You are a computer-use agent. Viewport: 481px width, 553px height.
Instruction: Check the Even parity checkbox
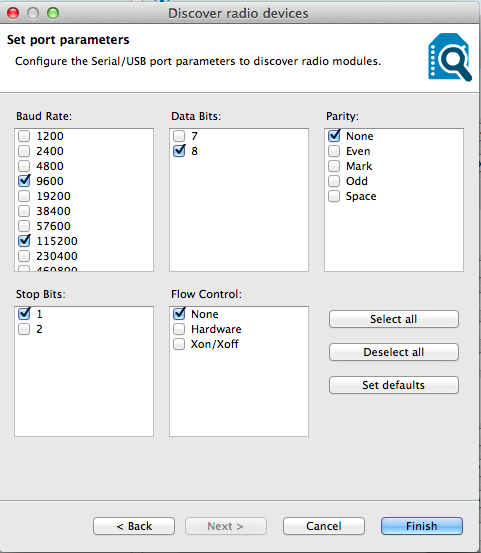[x=334, y=151]
